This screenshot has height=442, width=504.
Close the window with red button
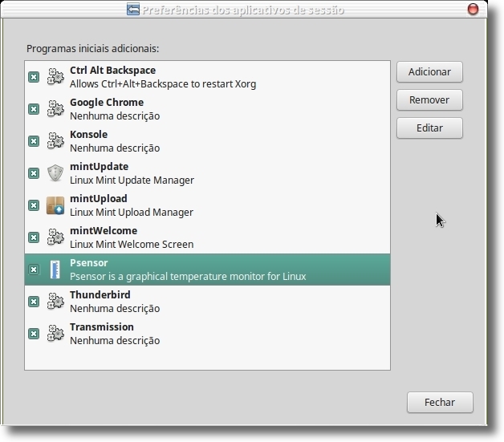[x=473, y=9]
